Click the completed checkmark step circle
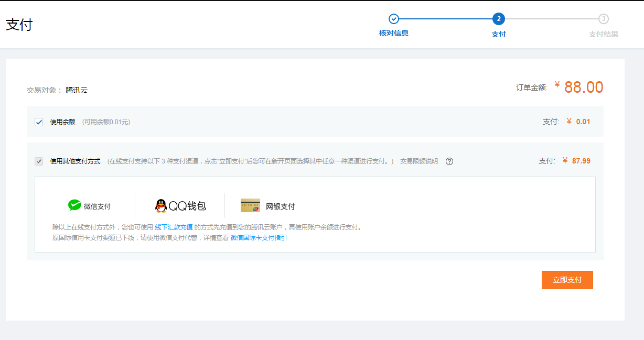 pos(394,19)
